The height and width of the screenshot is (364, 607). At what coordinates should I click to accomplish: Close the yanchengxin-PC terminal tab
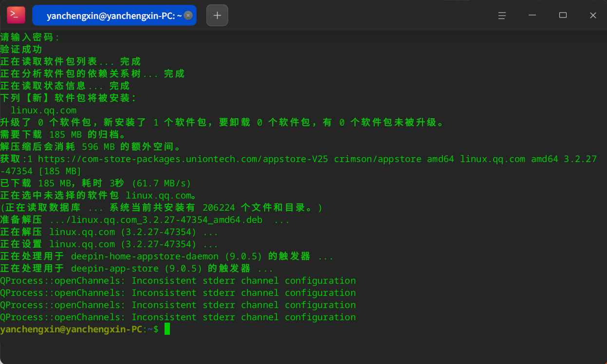pos(188,16)
